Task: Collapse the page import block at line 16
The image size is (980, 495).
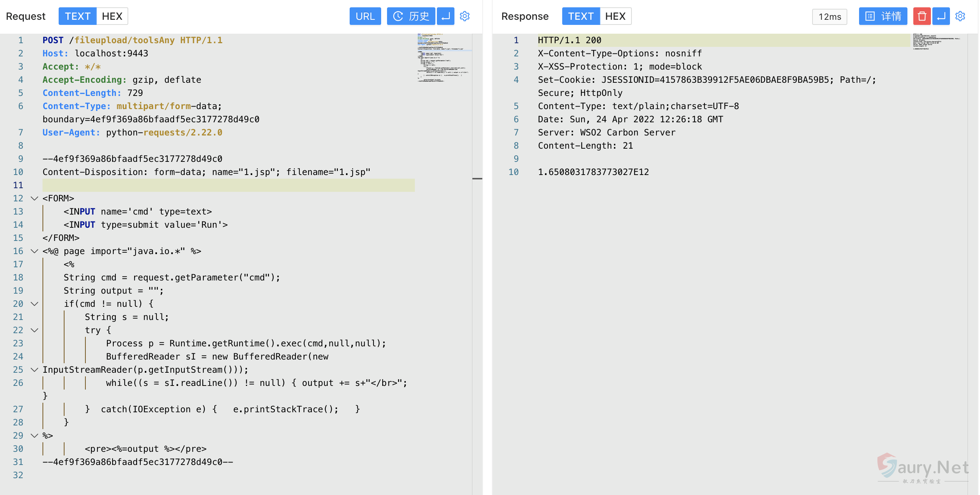Action: coord(34,251)
